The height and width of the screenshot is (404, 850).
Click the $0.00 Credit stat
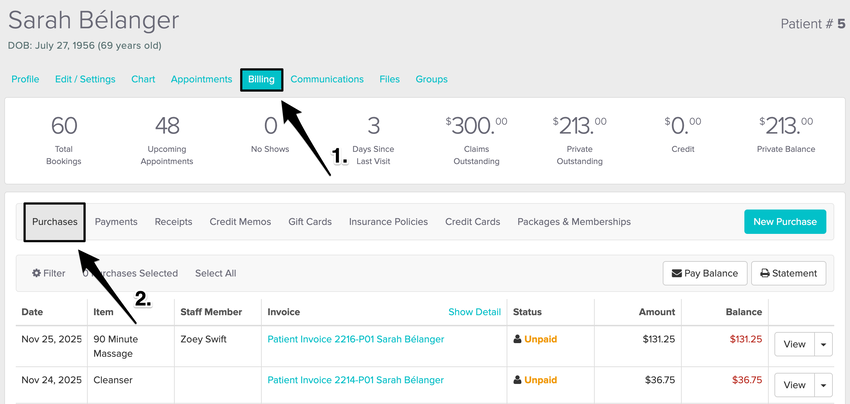coord(682,134)
